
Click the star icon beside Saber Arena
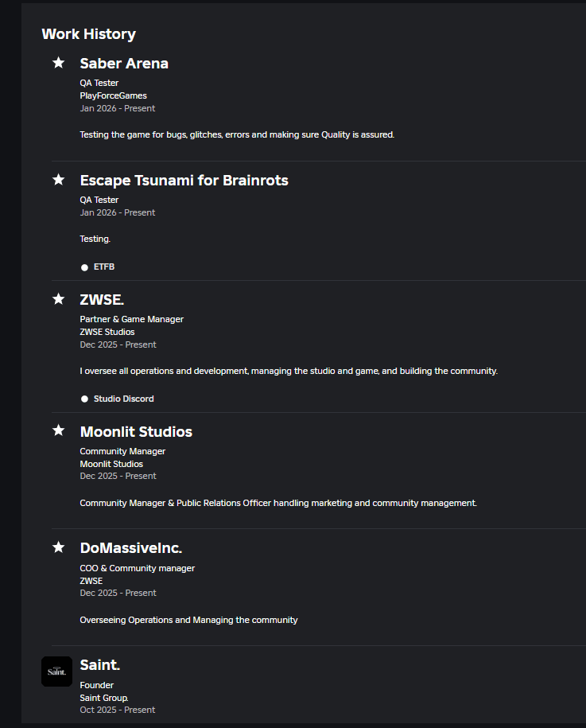(x=58, y=62)
